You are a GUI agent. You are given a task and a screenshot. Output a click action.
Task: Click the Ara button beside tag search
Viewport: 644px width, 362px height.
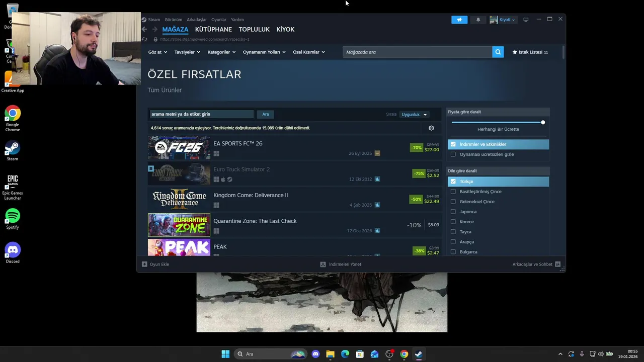tap(266, 114)
